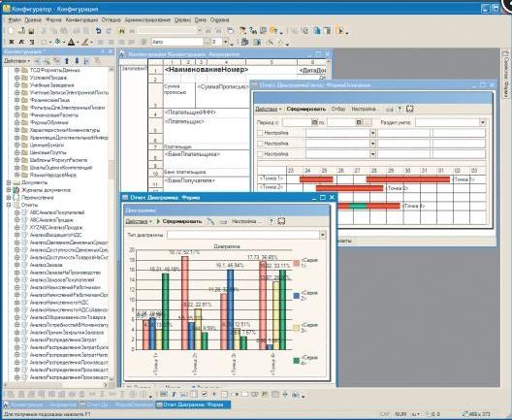Expand the Документы tree node

point(9,182)
